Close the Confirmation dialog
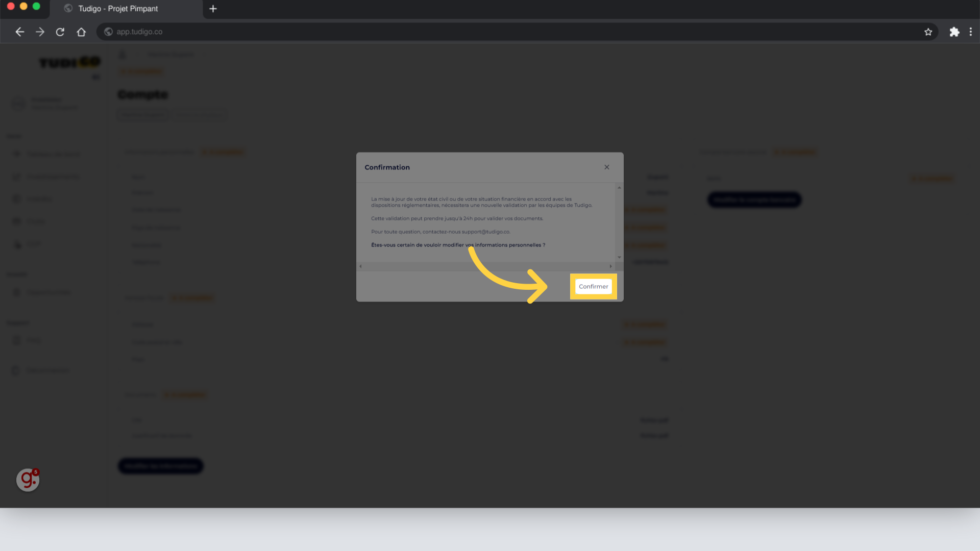 click(606, 167)
